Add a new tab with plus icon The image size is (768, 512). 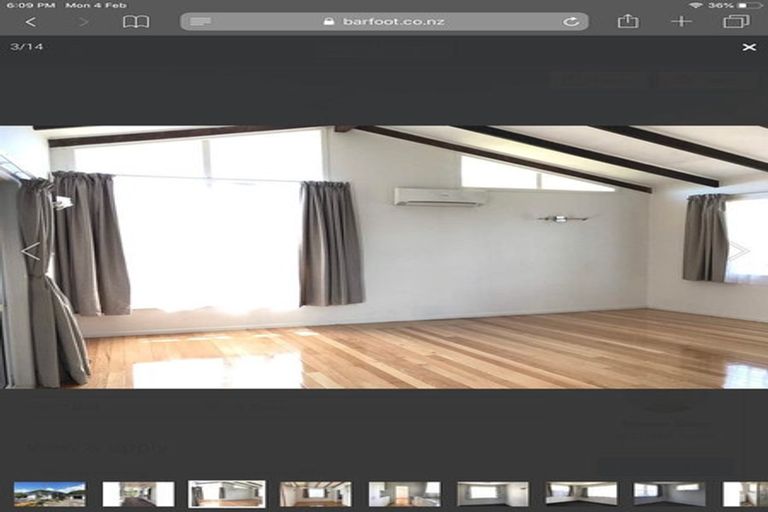tap(681, 22)
